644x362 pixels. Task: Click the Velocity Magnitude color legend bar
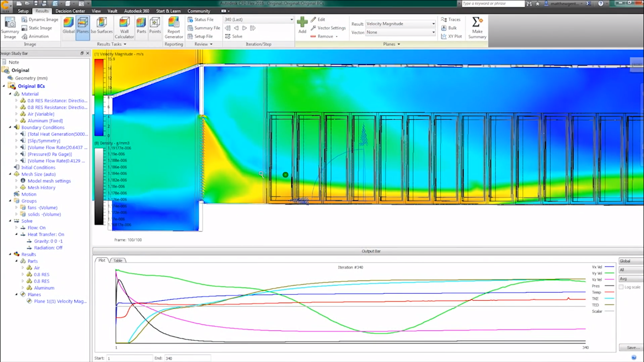(99, 97)
